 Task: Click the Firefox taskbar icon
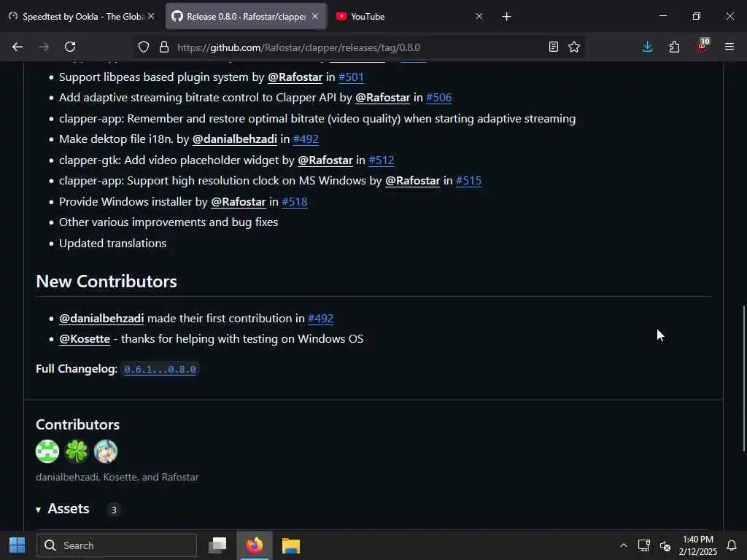(x=255, y=545)
